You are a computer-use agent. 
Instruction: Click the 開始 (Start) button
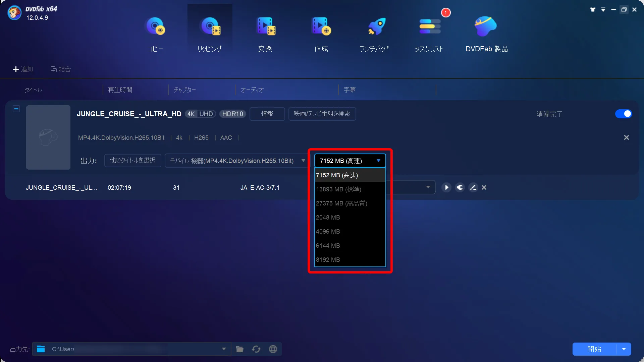(594, 349)
